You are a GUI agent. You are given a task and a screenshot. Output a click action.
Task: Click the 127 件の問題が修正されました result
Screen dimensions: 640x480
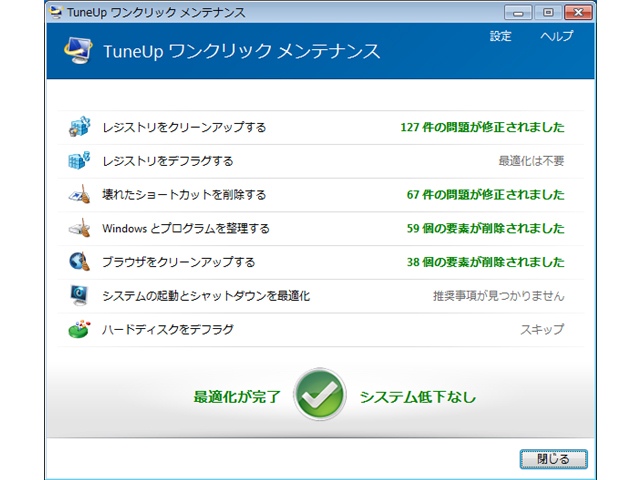pyautogui.click(x=482, y=127)
